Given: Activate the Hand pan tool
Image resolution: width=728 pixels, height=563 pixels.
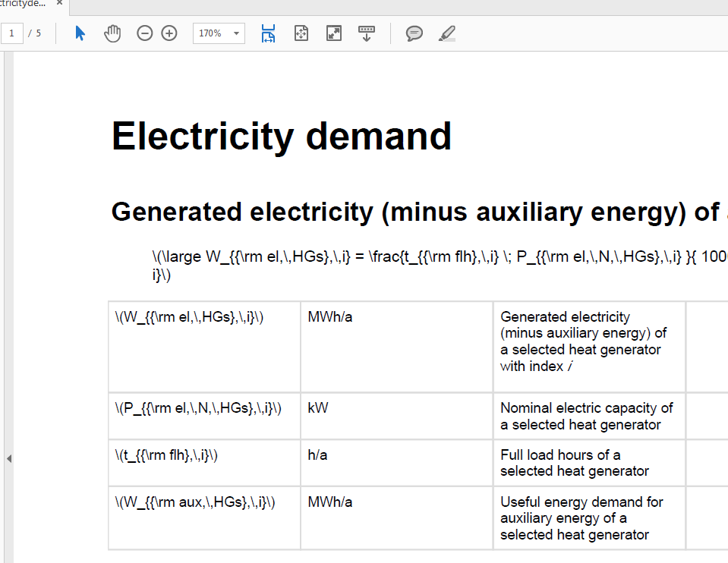Looking at the screenshot, I should tap(112, 33).
